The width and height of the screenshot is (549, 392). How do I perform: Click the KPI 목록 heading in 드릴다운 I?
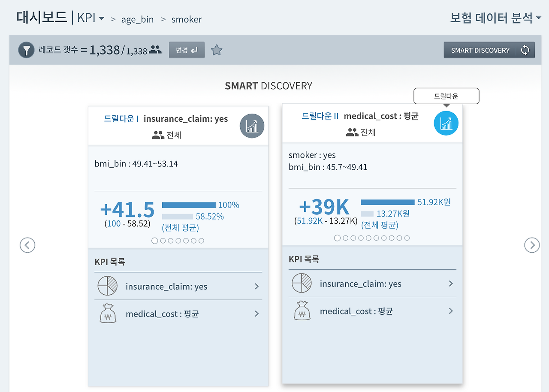(110, 262)
